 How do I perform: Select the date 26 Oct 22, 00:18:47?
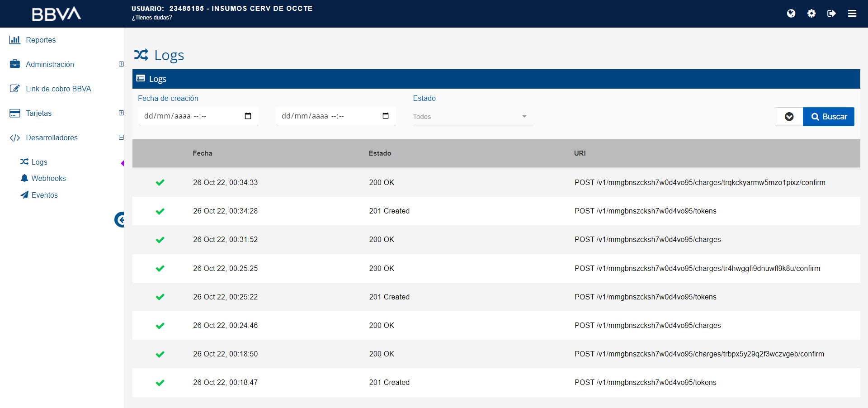tap(225, 382)
